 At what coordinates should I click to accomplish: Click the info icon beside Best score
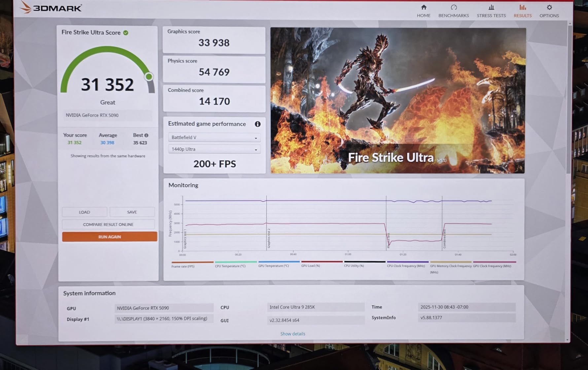click(146, 135)
